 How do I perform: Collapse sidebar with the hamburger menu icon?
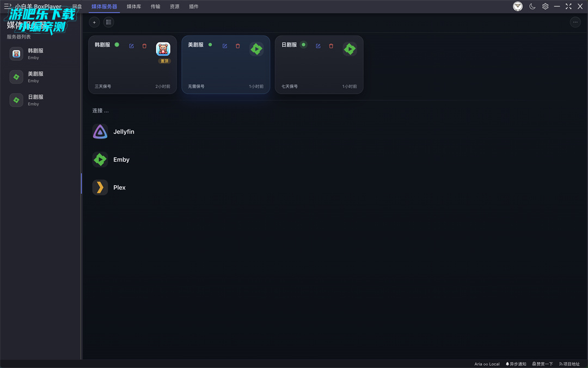click(8, 6)
